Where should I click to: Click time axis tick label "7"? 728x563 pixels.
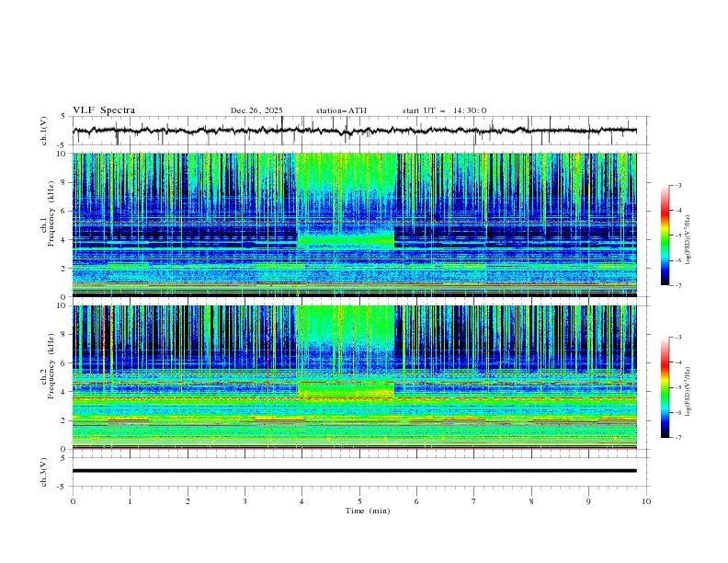tap(474, 501)
